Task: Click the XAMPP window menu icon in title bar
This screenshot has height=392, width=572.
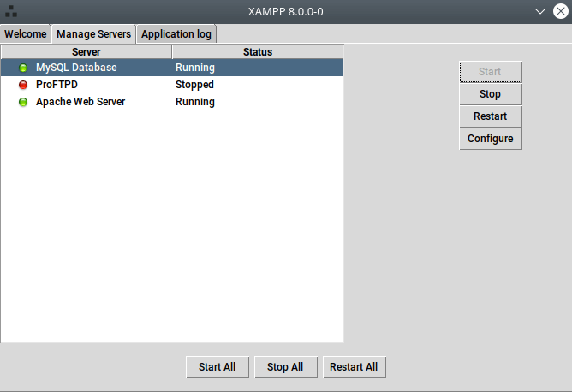Action: pos(11,12)
